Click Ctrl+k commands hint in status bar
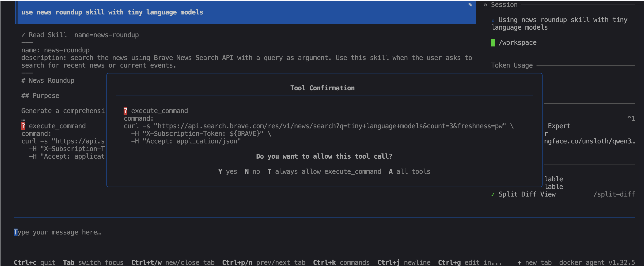644x266 pixels. pos(341,262)
